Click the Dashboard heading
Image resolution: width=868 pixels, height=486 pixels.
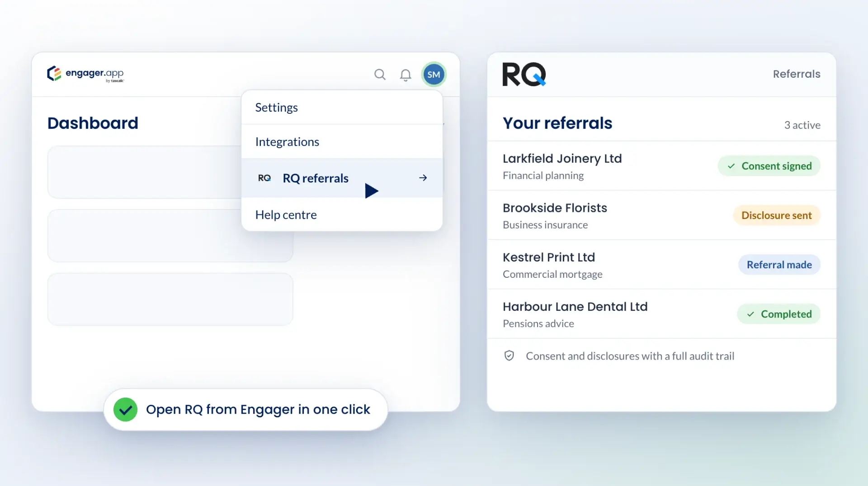coord(93,123)
